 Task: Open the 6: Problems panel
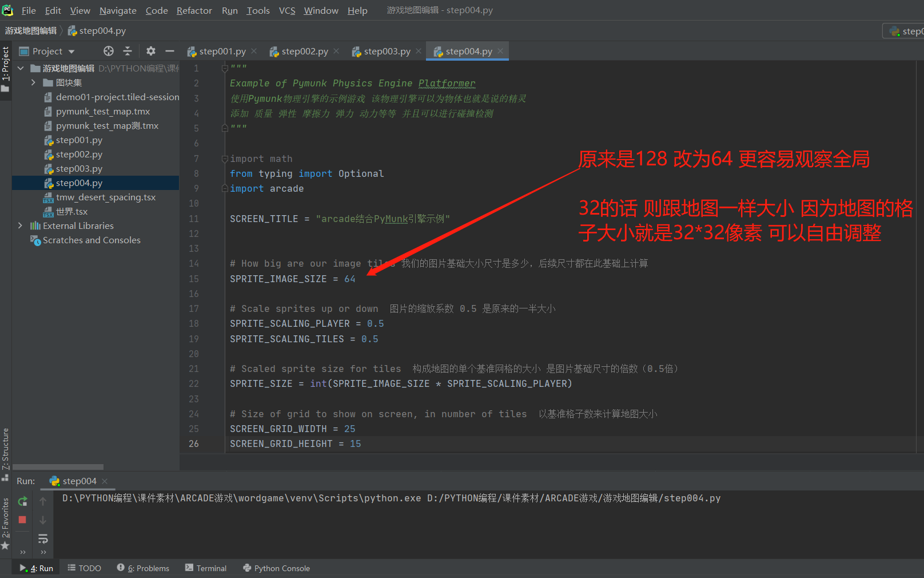(142, 568)
